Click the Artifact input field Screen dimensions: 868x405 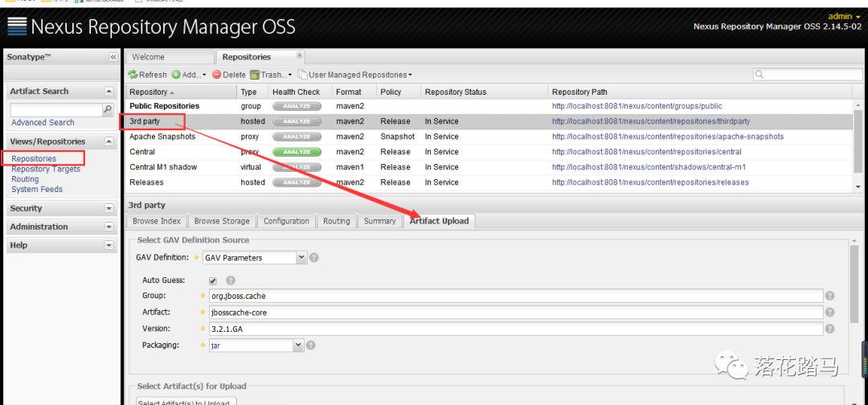516,313
